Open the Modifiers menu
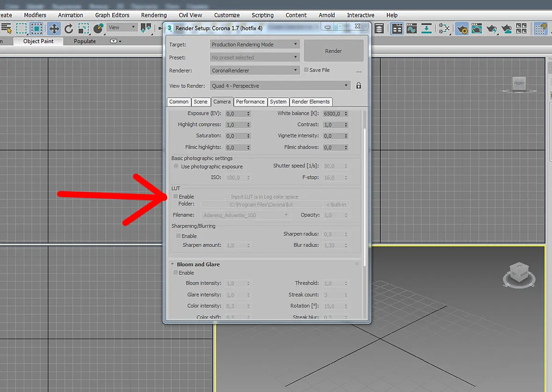This screenshot has height=392, width=552. click(x=35, y=15)
